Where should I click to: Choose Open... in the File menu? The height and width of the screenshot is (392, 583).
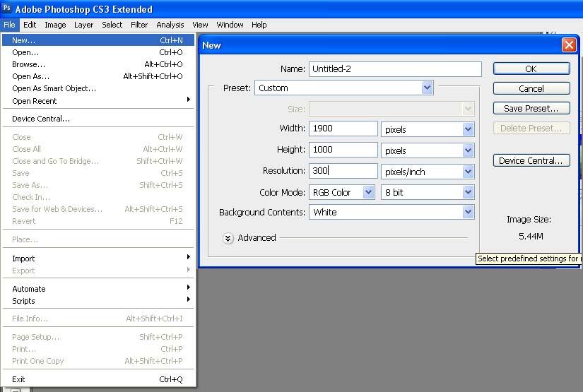98,52
